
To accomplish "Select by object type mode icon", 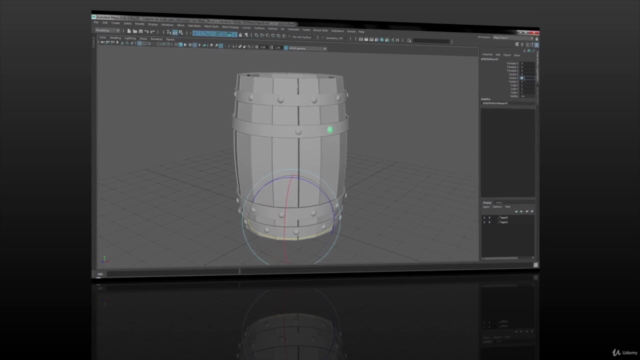I will tap(175, 33).
